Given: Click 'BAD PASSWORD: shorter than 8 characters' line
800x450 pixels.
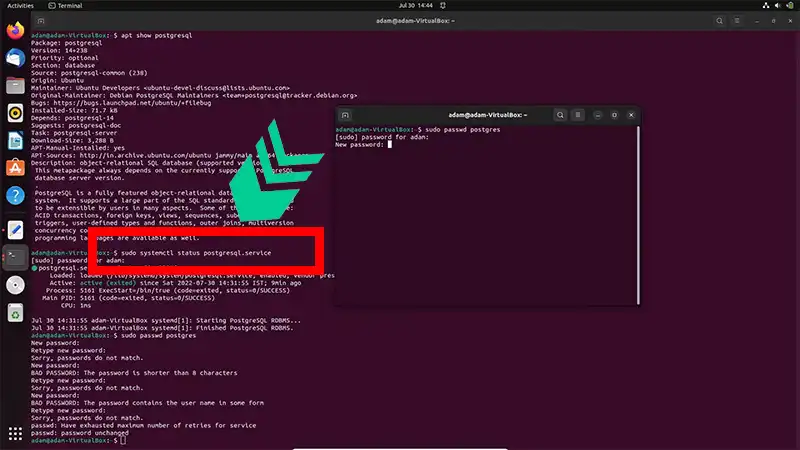Looking at the screenshot, I should [x=134, y=373].
